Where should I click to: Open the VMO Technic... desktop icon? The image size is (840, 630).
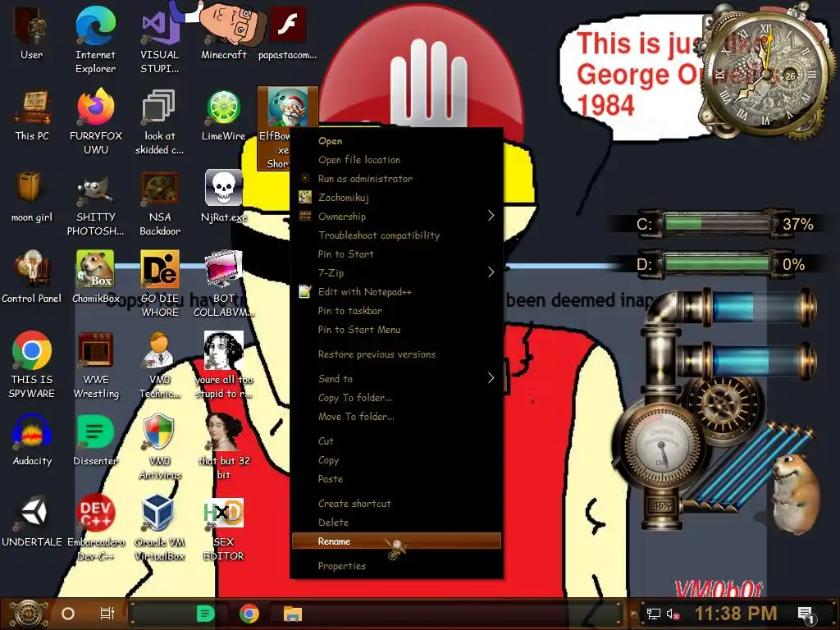pyautogui.click(x=159, y=365)
